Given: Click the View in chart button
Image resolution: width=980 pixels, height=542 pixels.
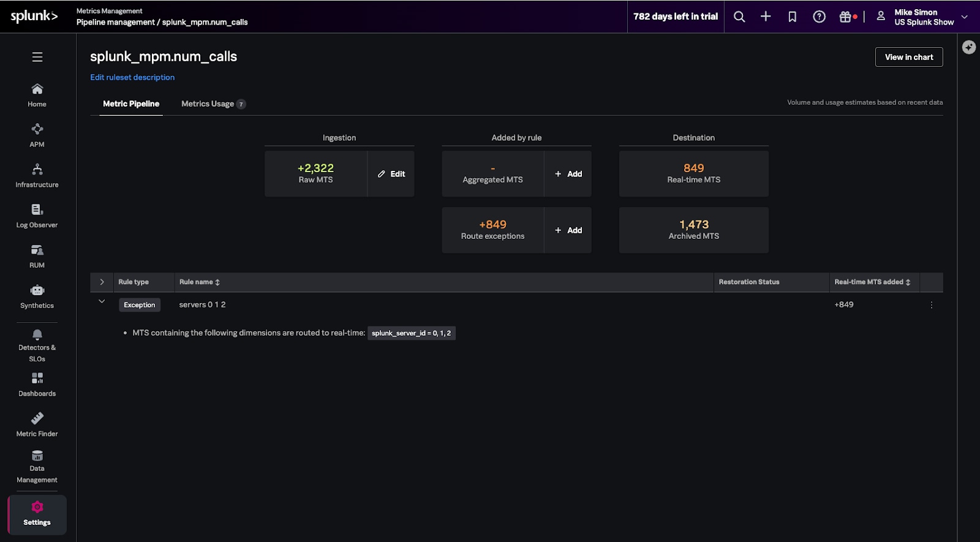Looking at the screenshot, I should click(x=908, y=57).
